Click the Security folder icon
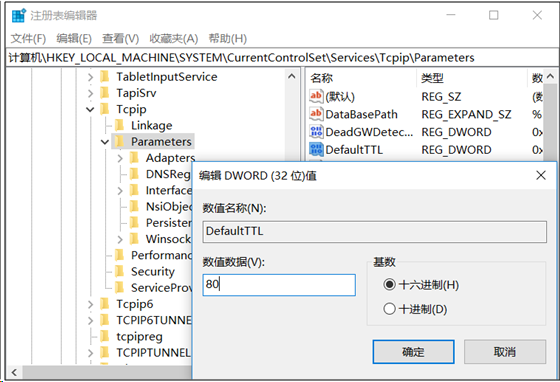 (120, 271)
